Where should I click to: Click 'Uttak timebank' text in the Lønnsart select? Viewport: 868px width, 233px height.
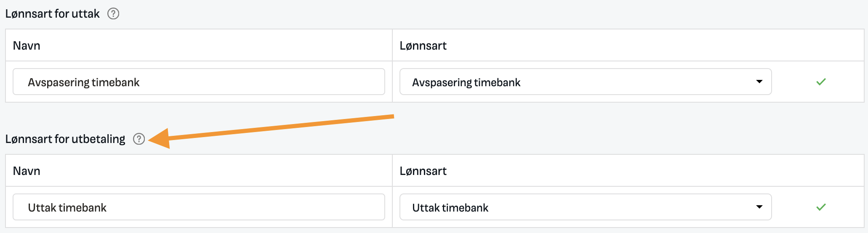pos(450,207)
